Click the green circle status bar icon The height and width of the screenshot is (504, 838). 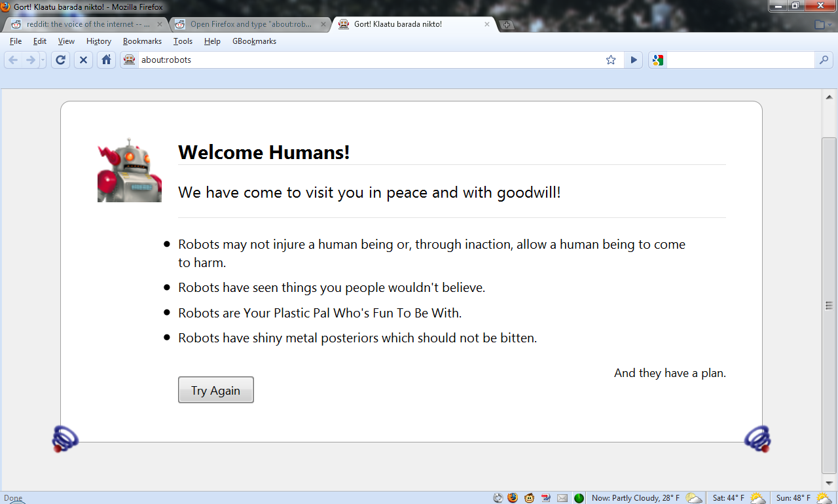[579, 498]
